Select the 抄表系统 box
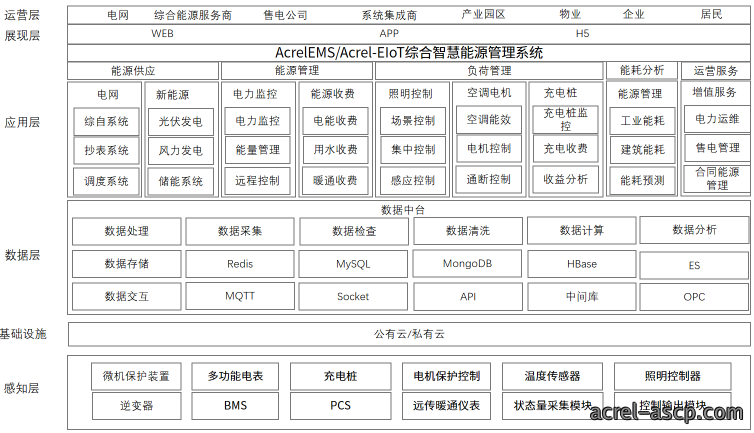This screenshot has height=433, width=754. [x=106, y=151]
